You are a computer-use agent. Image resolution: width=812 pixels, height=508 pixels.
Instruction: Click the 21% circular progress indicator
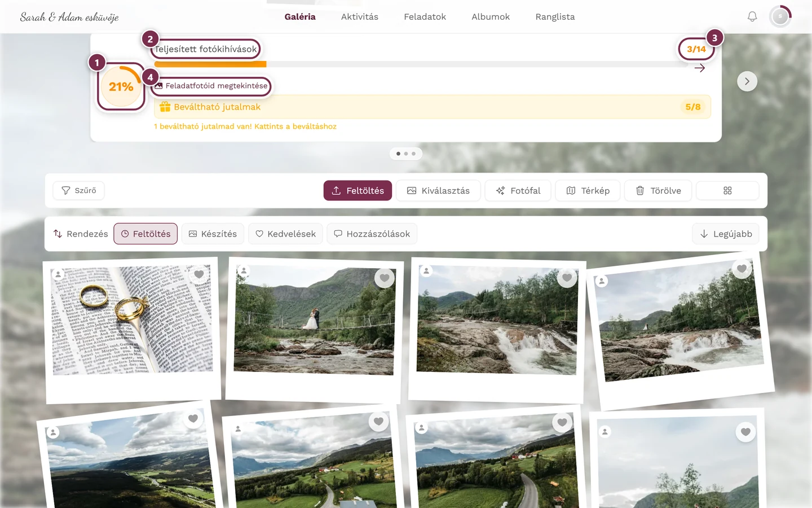pyautogui.click(x=121, y=87)
